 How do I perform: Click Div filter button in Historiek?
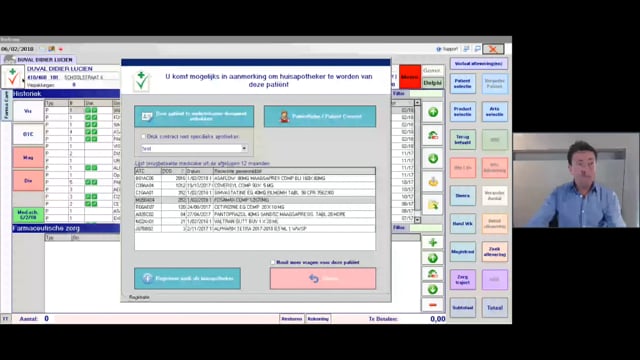click(28, 181)
